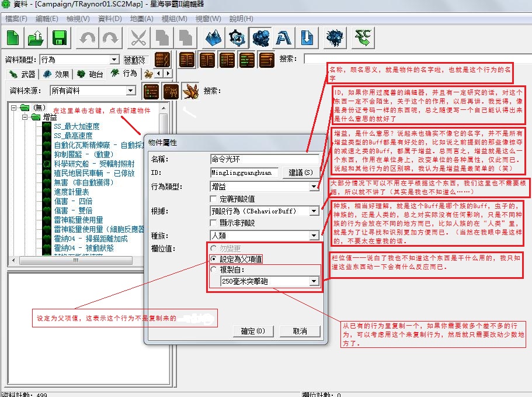Collapse the 增益 tree folder
The width and height of the screenshot is (532, 397).
coord(25,117)
